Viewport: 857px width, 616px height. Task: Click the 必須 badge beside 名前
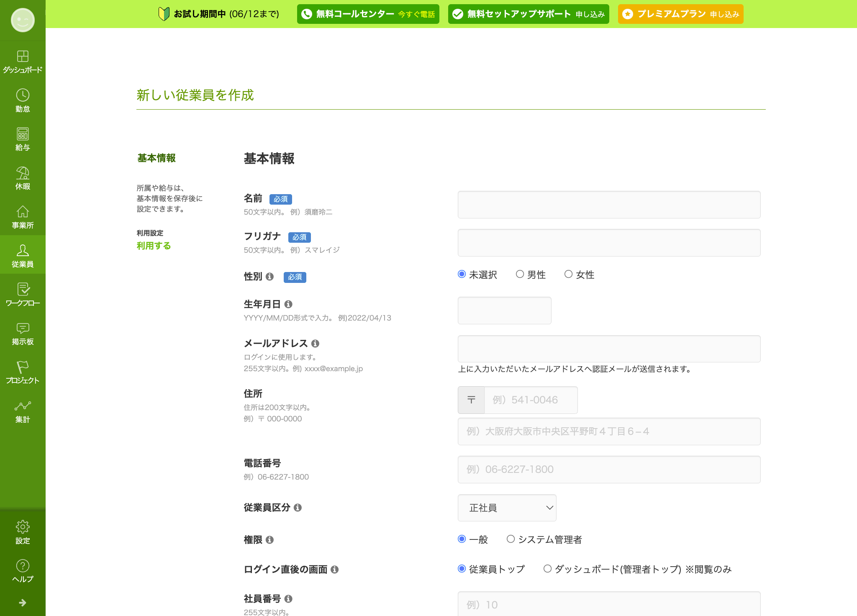click(281, 199)
